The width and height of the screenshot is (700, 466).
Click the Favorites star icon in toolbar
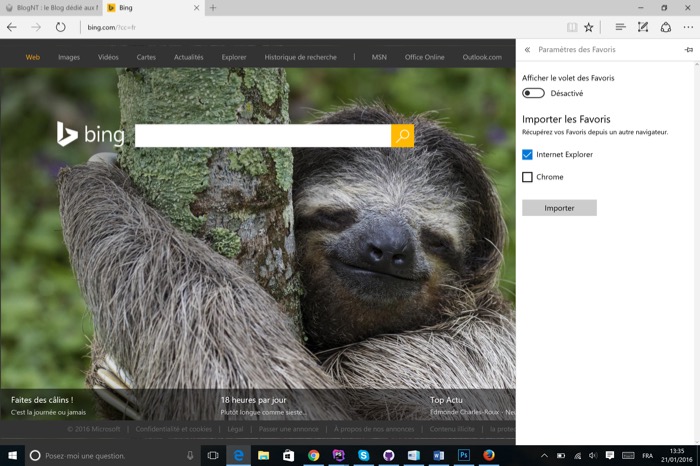coord(589,27)
